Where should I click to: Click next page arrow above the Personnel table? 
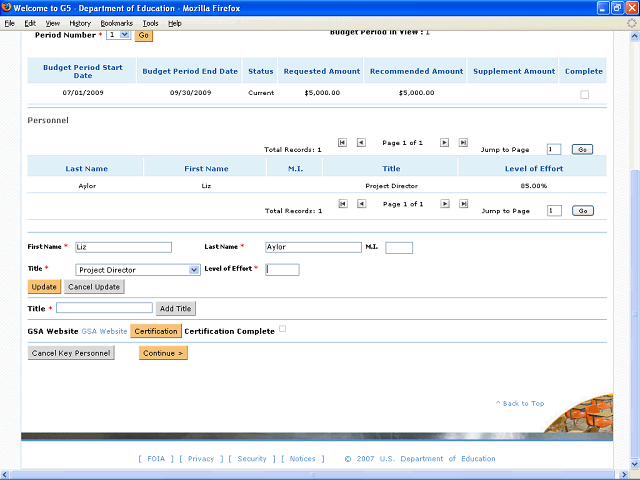445,143
